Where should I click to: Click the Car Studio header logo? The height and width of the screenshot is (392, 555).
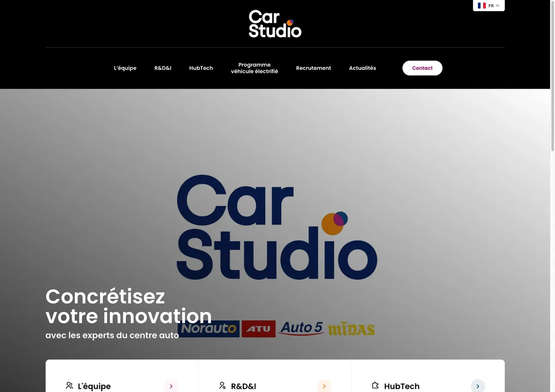(275, 24)
